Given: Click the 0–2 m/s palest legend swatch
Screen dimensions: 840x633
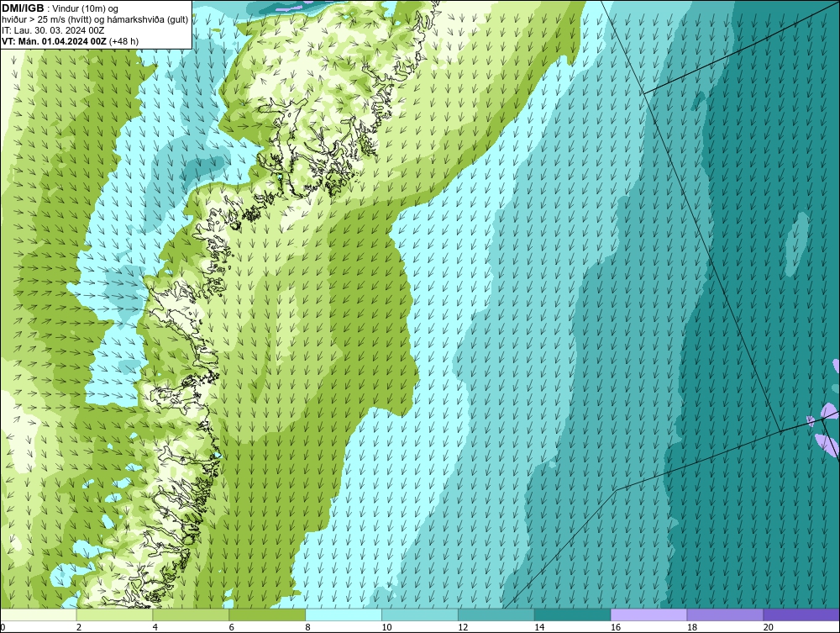Looking at the screenshot, I should click(x=39, y=615).
